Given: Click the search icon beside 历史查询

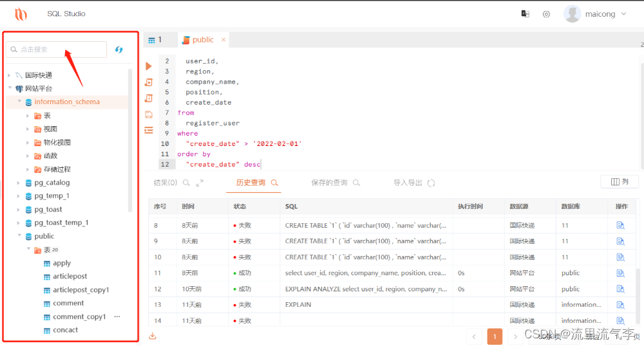Looking at the screenshot, I should pos(274,183).
